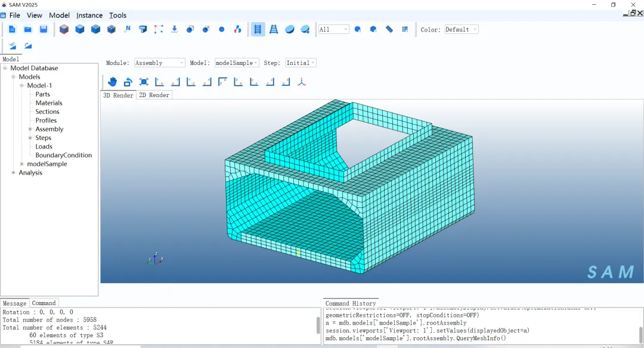Image resolution: width=644 pixels, height=348 pixels.
Task: Switch to the 2D Render tab
Action: coord(154,95)
